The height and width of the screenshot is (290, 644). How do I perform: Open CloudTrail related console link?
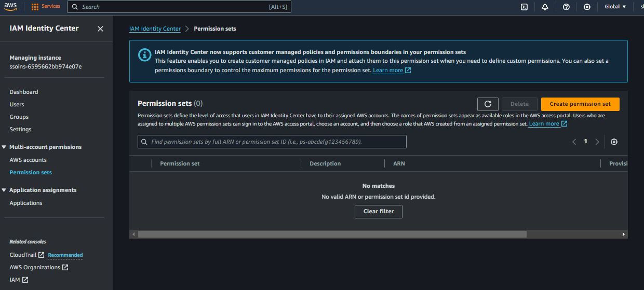(23, 255)
